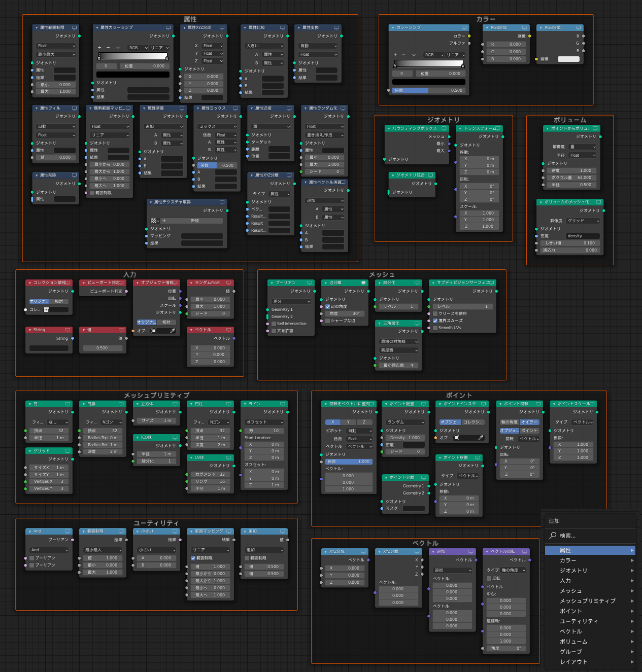Enable シャープな辺 checkbox in 辺分離 node
Image resolution: width=642 pixels, height=672 pixels.
328,321
